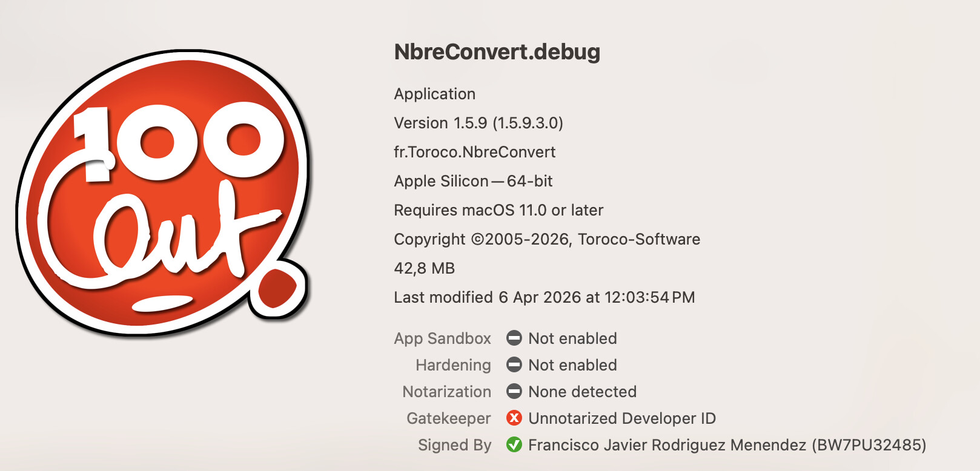Screen dimensions: 980x471
Task: Click the Requires macOS 11.0 text
Action: tap(498, 210)
